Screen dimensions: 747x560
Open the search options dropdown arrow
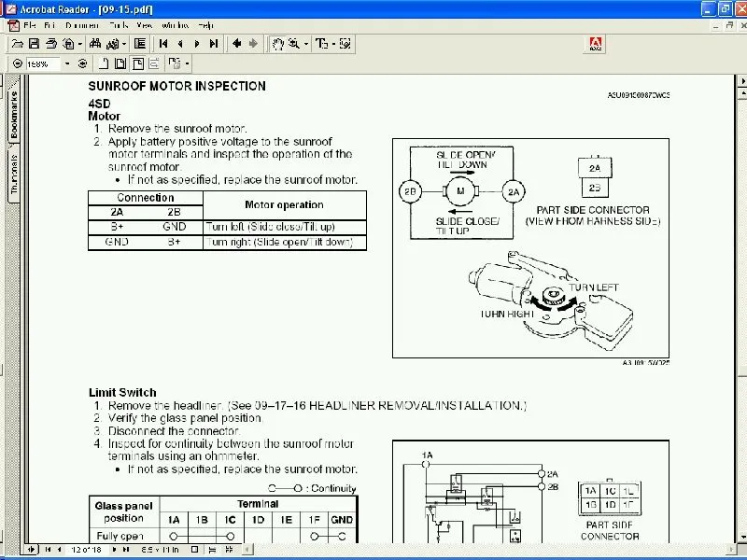pos(122,44)
